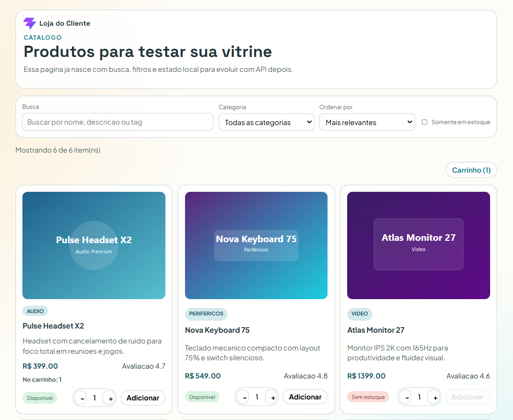Open the Mais relevantes sorting dropdown

pyautogui.click(x=367, y=122)
